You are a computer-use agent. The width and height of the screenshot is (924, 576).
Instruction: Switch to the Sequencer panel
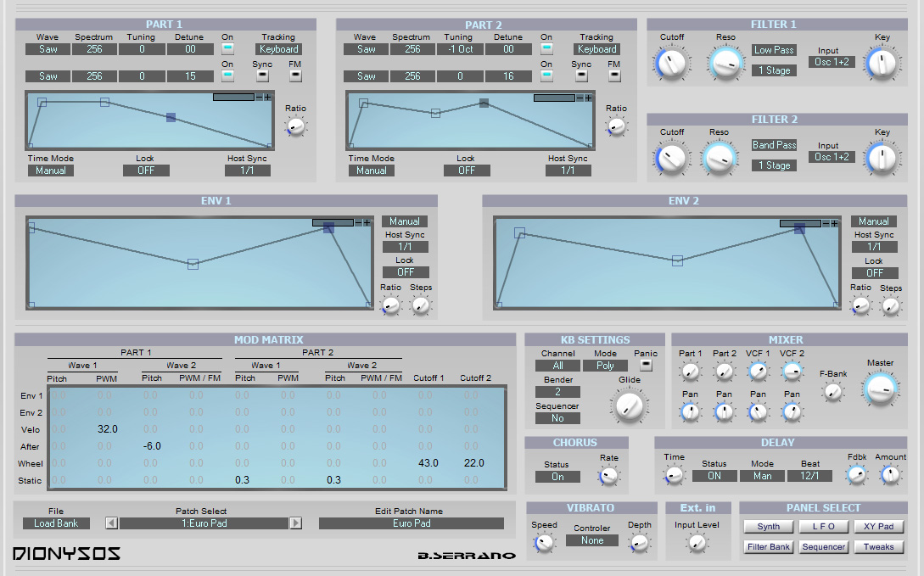coord(823,546)
